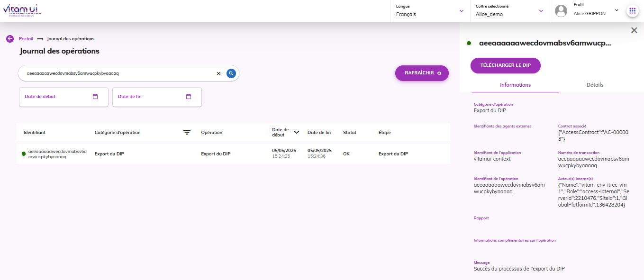Screen dimensions: 644x280
Task: Click the blue search magnifier icon
Action: [231, 73]
